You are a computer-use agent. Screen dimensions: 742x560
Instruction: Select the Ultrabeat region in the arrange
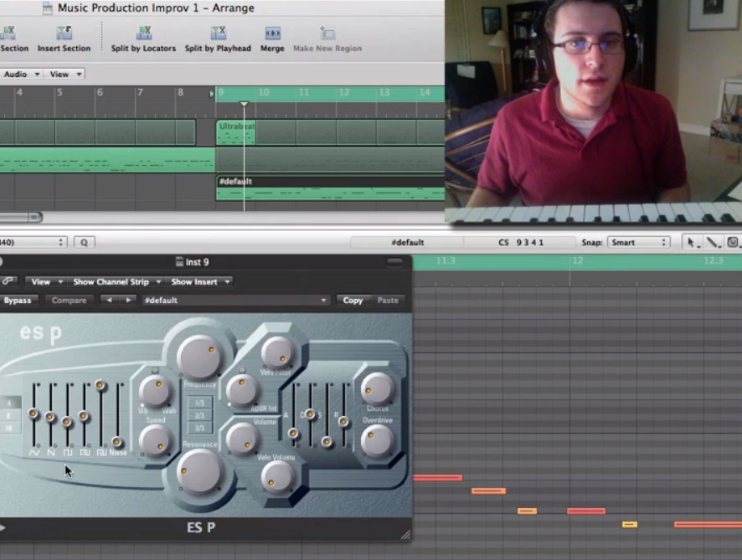[x=235, y=132]
